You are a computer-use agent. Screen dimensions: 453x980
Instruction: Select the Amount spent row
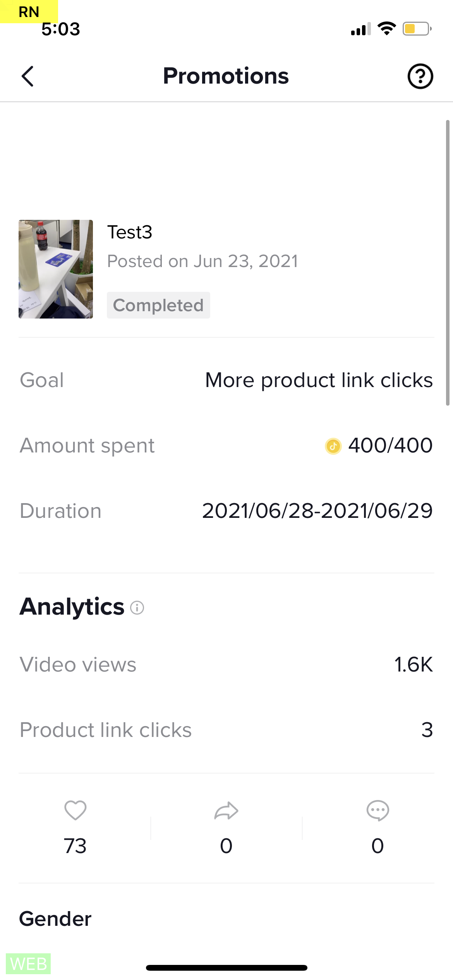(x=226, y=445)
